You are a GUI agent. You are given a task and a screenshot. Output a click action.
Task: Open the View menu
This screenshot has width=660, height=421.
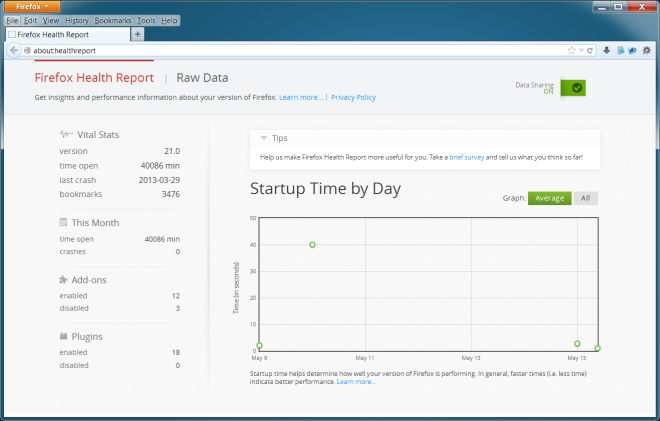pyautogui.click(x=51, y=21)
